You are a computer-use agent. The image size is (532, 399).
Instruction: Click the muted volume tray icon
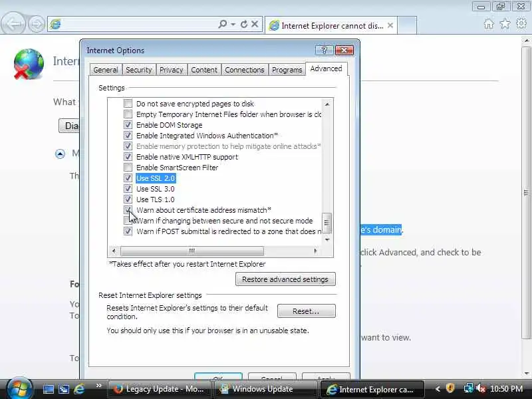pos(480,388)
